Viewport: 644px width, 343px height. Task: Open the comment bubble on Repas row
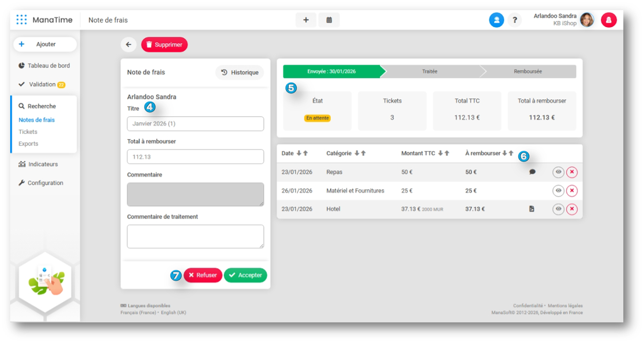click(532, 172)
